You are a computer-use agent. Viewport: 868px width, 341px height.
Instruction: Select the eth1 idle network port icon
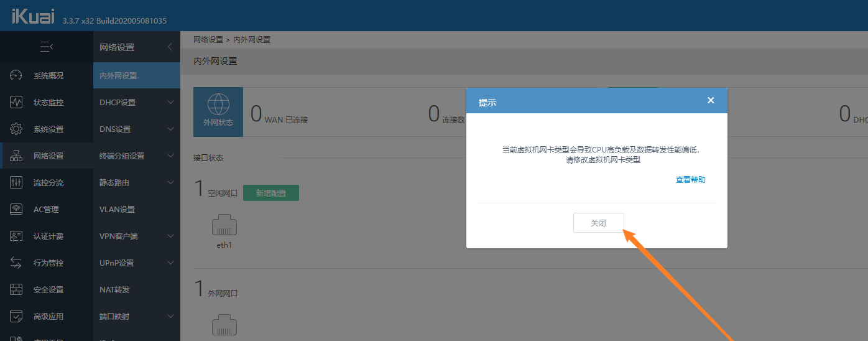click(x=224, y=225)
